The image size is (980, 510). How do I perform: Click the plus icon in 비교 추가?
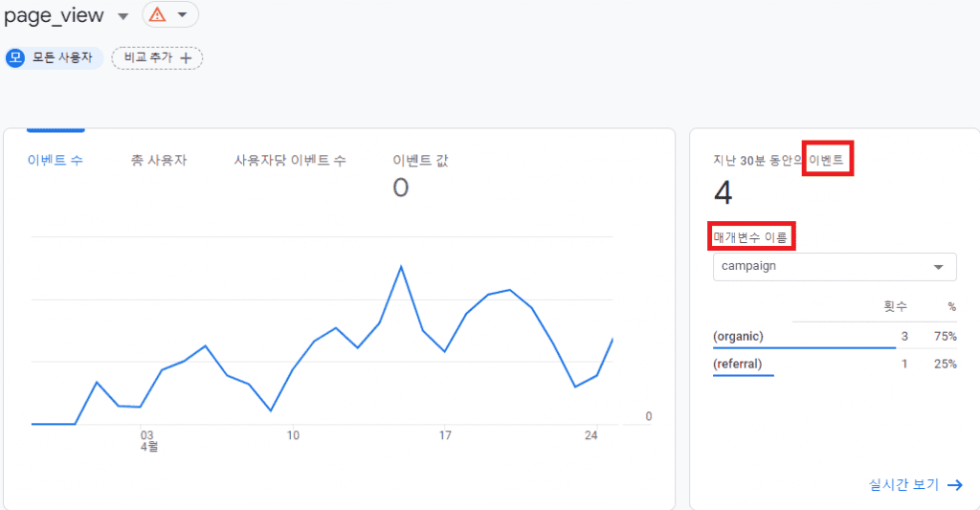[x=186, y=58]
